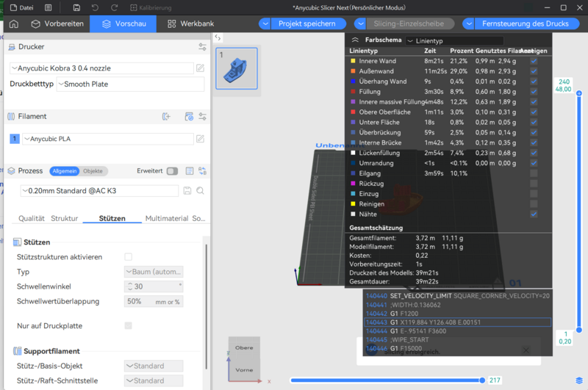Click the Schwellwertüberlappung 50% field

[x=154, y=302]
